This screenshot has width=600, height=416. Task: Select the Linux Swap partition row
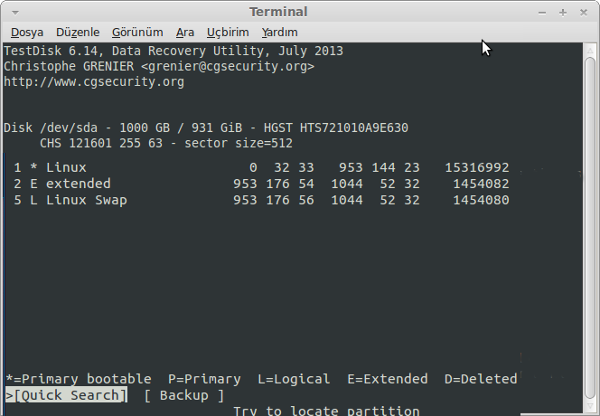click(x=261, y=200)
